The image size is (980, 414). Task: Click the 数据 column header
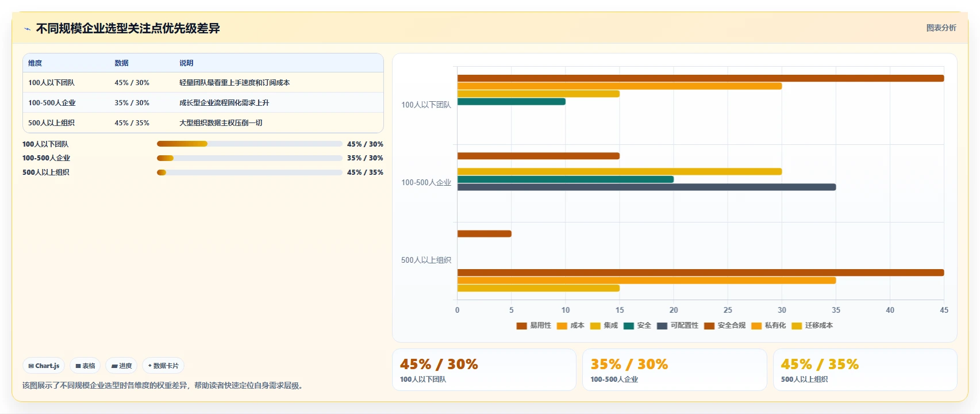click(x=121, y=63)
